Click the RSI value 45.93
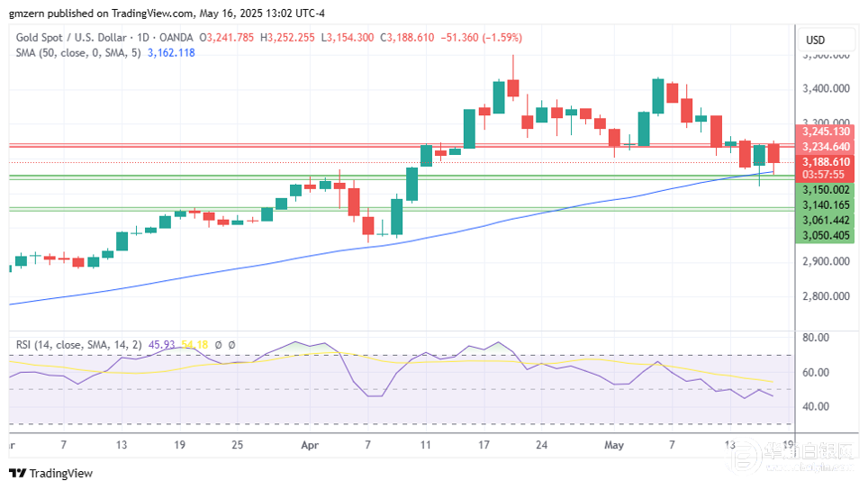The width and height of the screenshot is (868, 490). pyautogui.click(x=162, y=344)
